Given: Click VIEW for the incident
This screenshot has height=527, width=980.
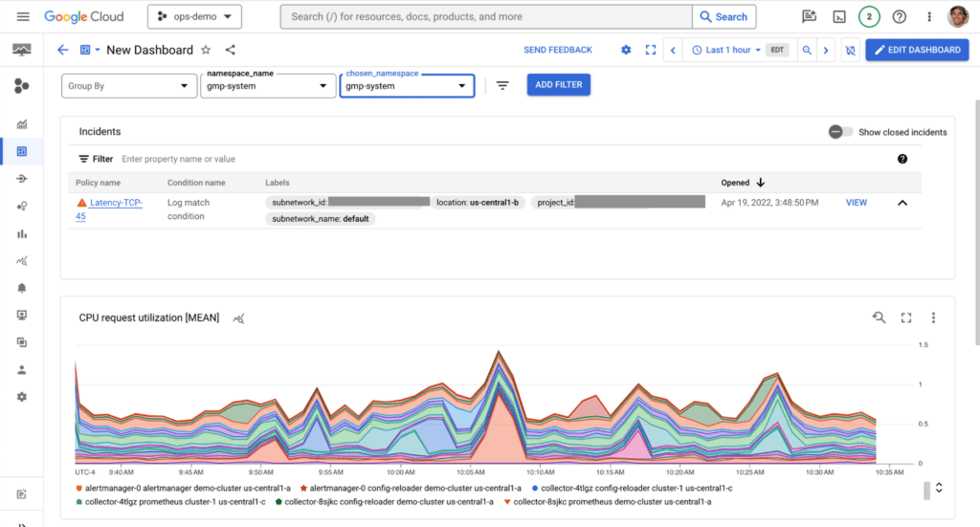Looking at the screenshot, I should click(x=857, y=203).
